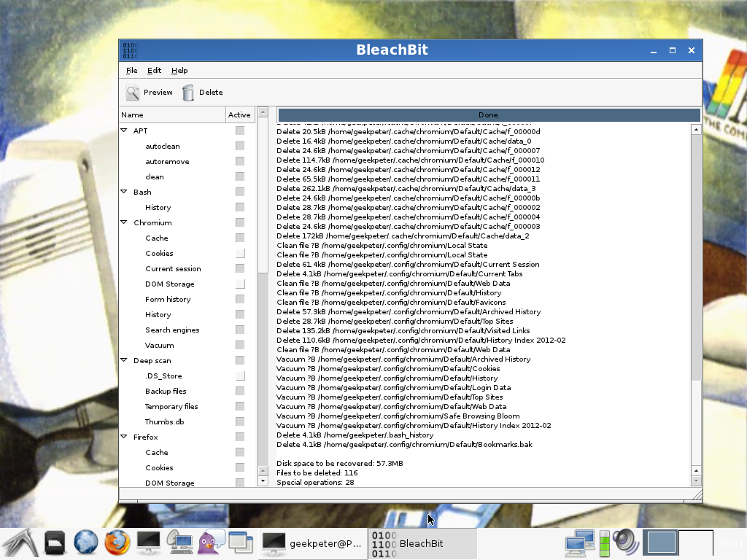Collapse the APT tree group
This screenshot has width=747, height=560.
coord(124,131)
